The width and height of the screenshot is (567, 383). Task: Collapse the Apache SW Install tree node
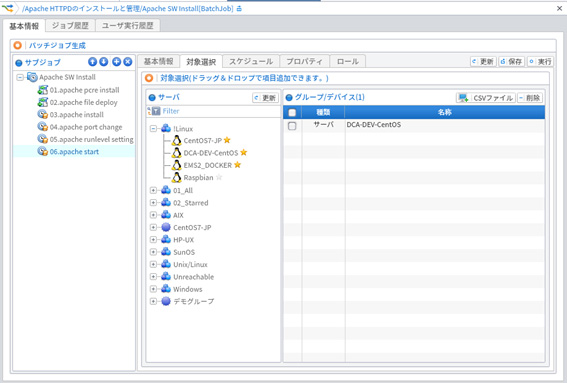point(20,77)
